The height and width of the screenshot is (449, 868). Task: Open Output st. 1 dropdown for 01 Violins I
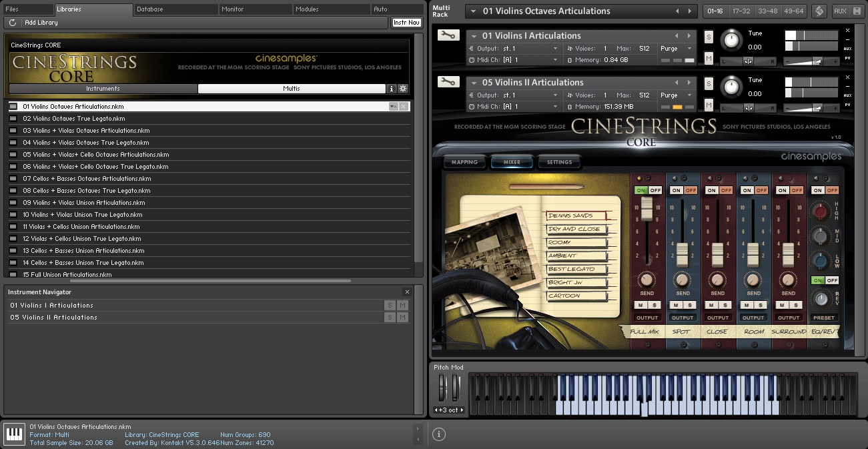tap(555, 49)
